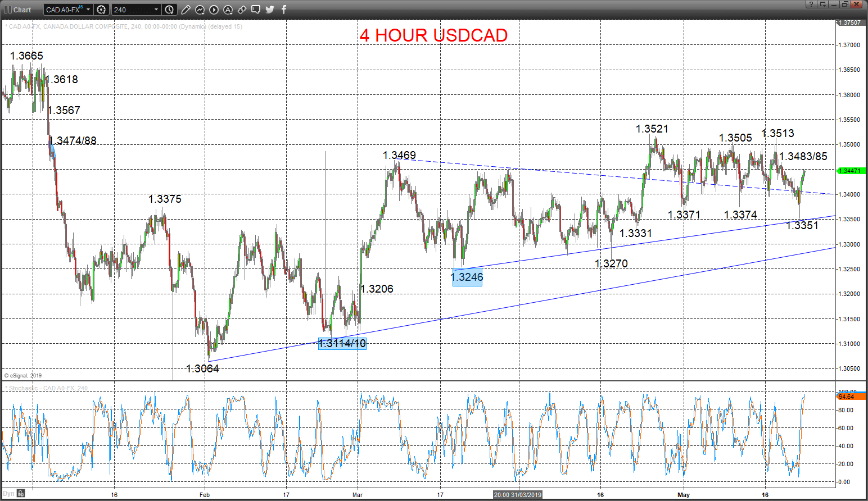Open the interval clock icon menu
Screen dimensions: 868x501
(169, 10)
